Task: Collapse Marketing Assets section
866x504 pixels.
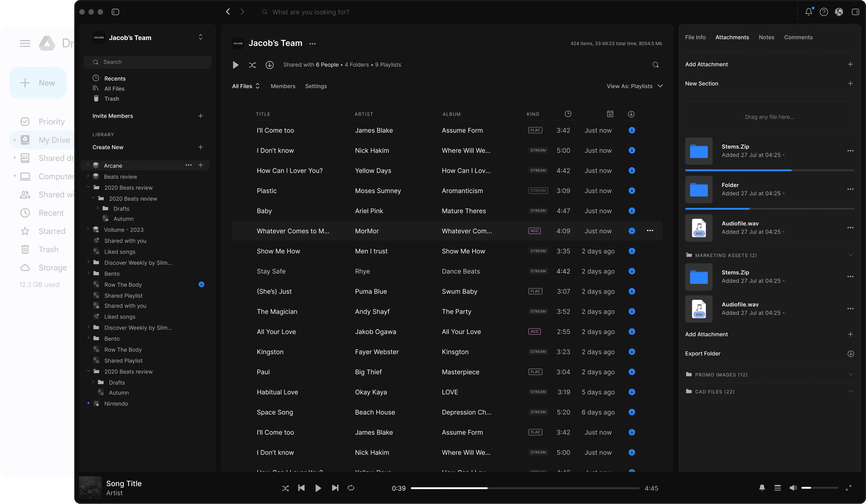Action: 851,255
